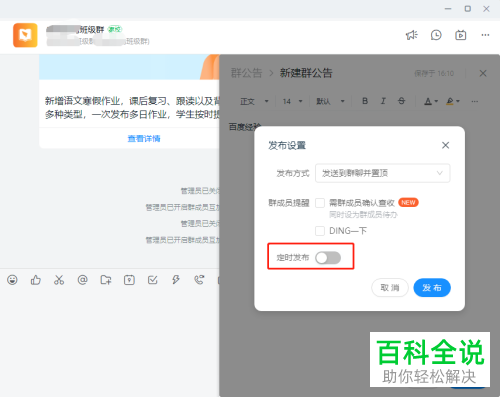Open the group announcement megaphone icon

point(412,35)
